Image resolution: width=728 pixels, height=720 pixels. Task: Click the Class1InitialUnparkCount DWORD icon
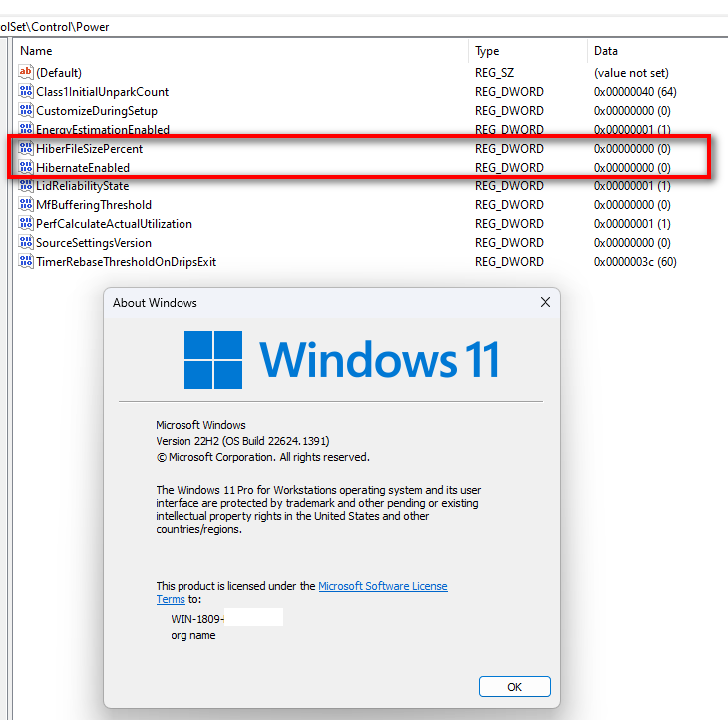(26, 91)
